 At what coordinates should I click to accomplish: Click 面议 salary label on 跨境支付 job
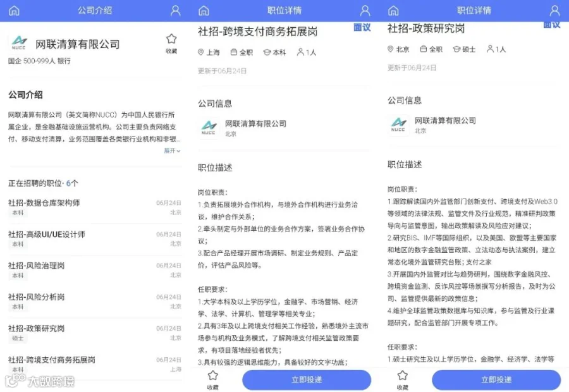pos(362,27)
